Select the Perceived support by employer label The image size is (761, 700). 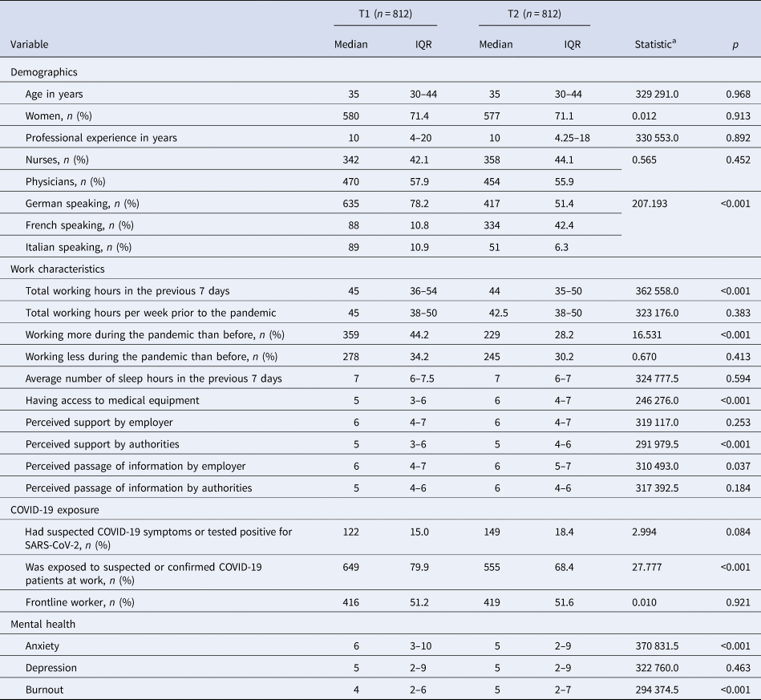tap(88, 421)
